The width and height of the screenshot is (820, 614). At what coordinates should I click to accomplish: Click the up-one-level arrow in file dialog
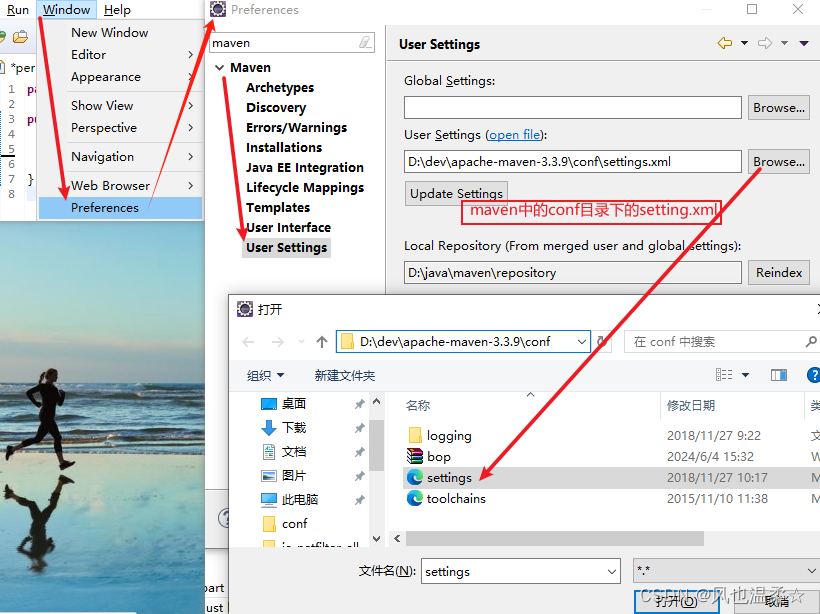pos(322,341)
